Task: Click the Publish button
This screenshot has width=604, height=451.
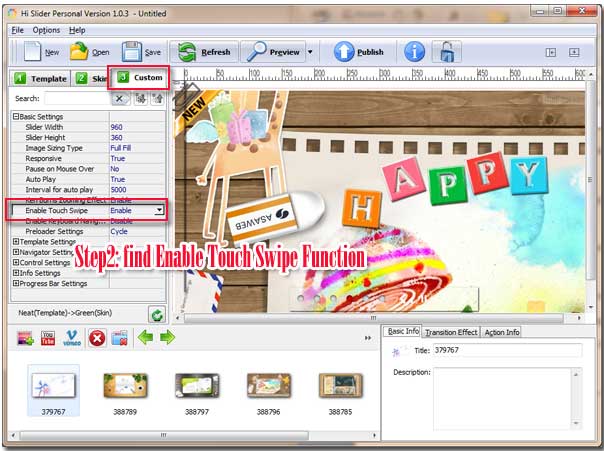Action: 359,52
